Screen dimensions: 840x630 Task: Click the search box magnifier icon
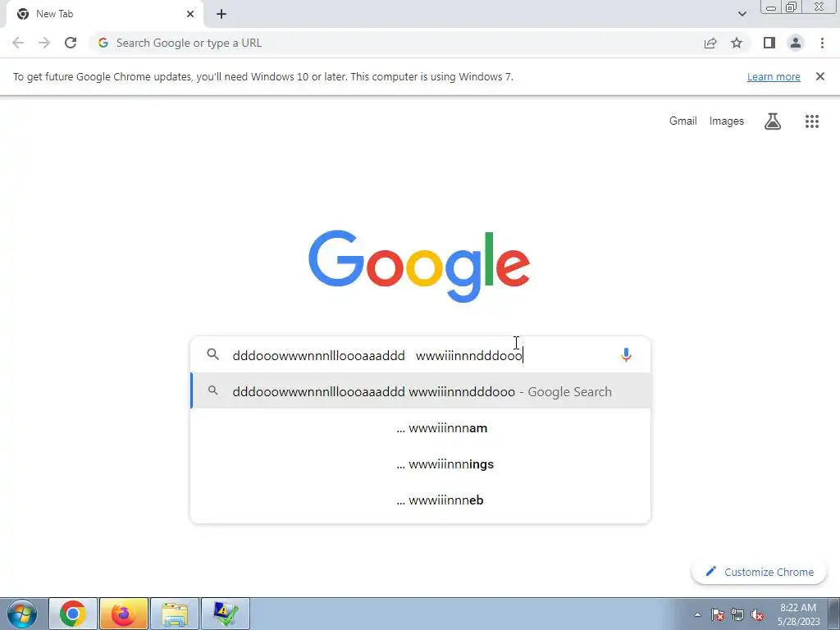[x=212, y=354]
